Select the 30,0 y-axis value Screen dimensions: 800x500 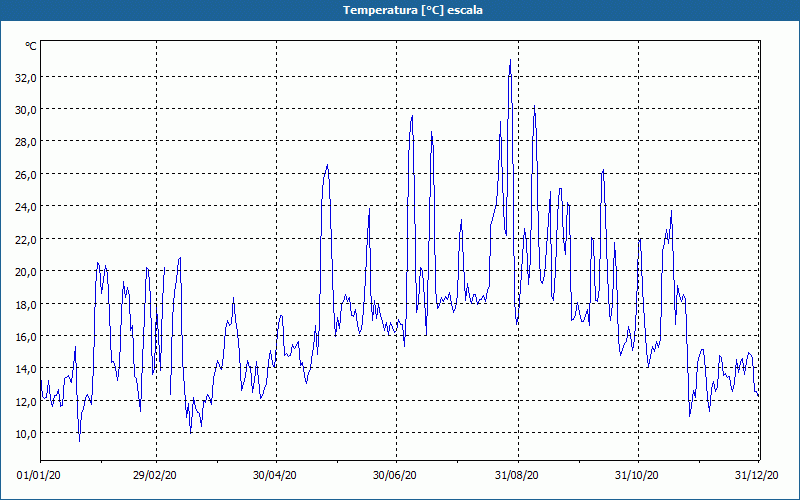pyautogui.click(x=25, y=110)
